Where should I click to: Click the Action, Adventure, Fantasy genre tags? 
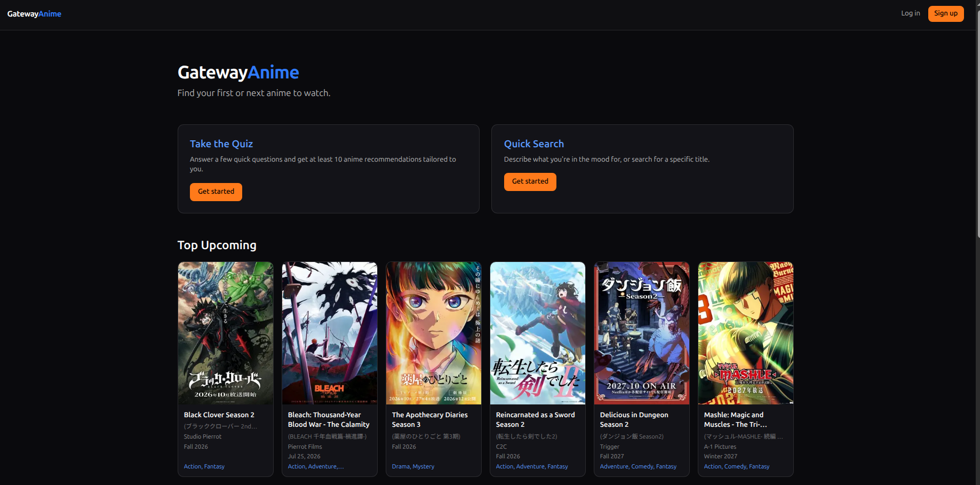click(x=532, y=466)
